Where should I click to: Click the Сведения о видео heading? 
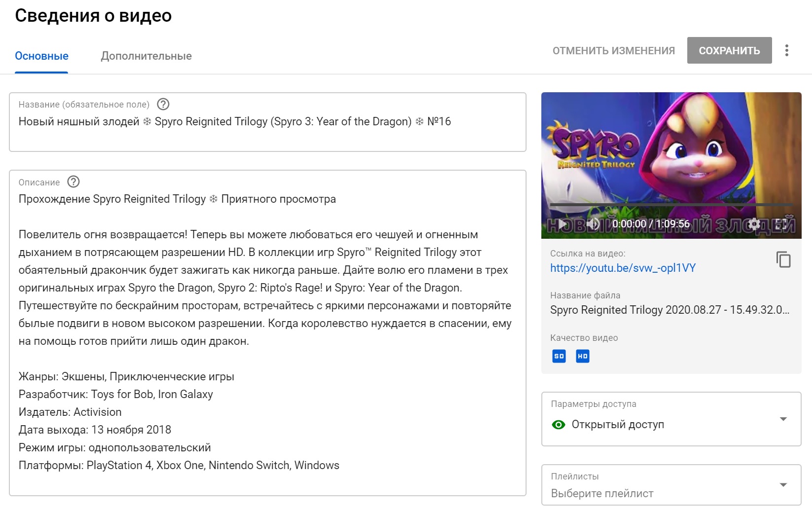coord(93,16)
